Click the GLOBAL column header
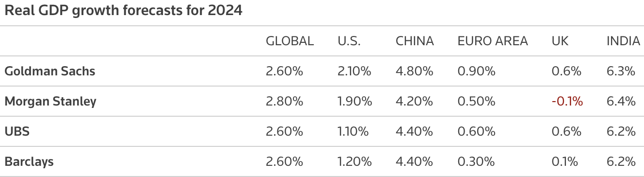 click(x=290, y=41)
